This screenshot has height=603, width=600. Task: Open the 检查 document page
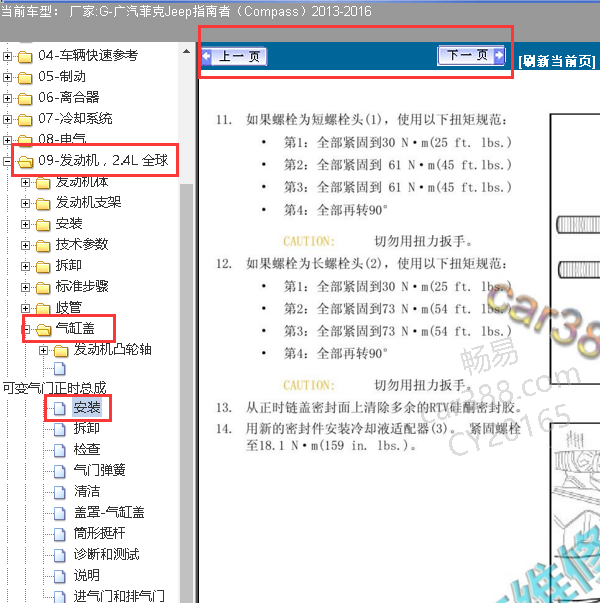87,449
